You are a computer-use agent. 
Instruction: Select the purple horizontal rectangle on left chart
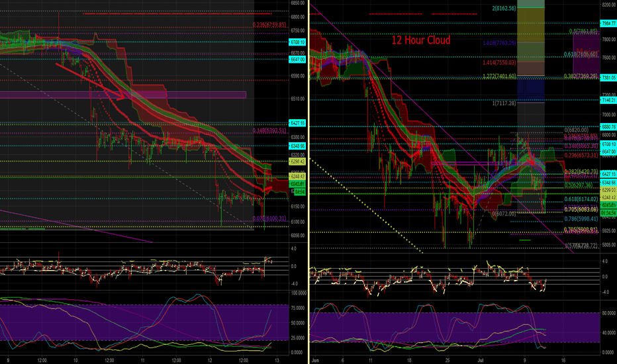pos(122,95)
